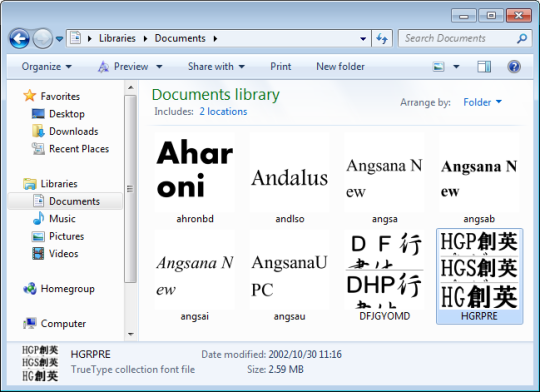Select the HGRPRE font file thumbnail

coord(479,276)
